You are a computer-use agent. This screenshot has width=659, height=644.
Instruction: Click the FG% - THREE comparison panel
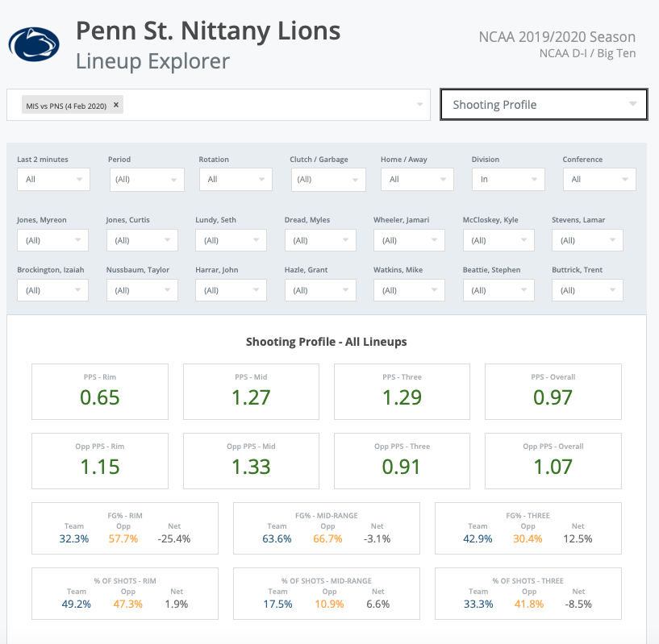pyautogui.click(x=528, y=529)
